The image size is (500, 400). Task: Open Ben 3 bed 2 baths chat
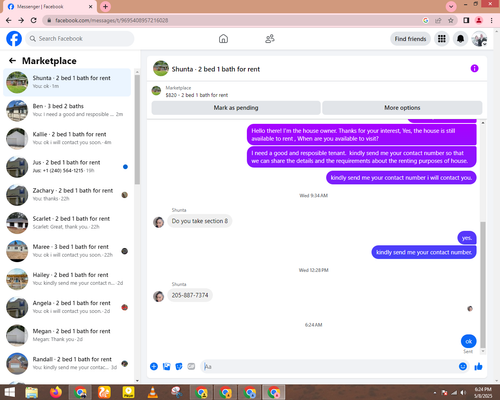pyautogui.click(x=67, y=110)
